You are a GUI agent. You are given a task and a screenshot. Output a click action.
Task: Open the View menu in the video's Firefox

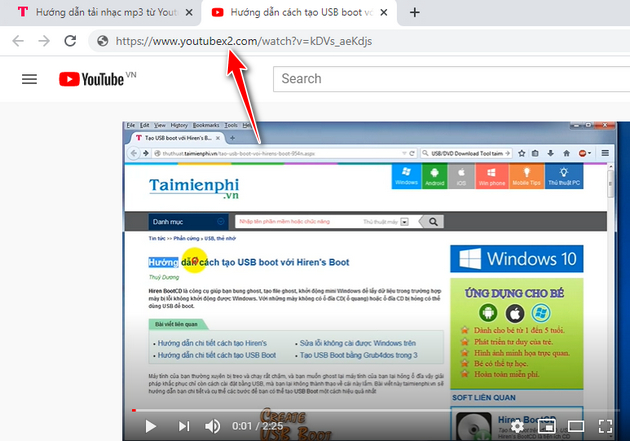(160, 125)
